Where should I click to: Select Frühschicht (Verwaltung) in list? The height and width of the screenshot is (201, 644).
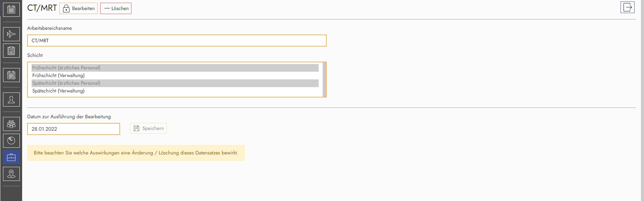click(175, 75)
